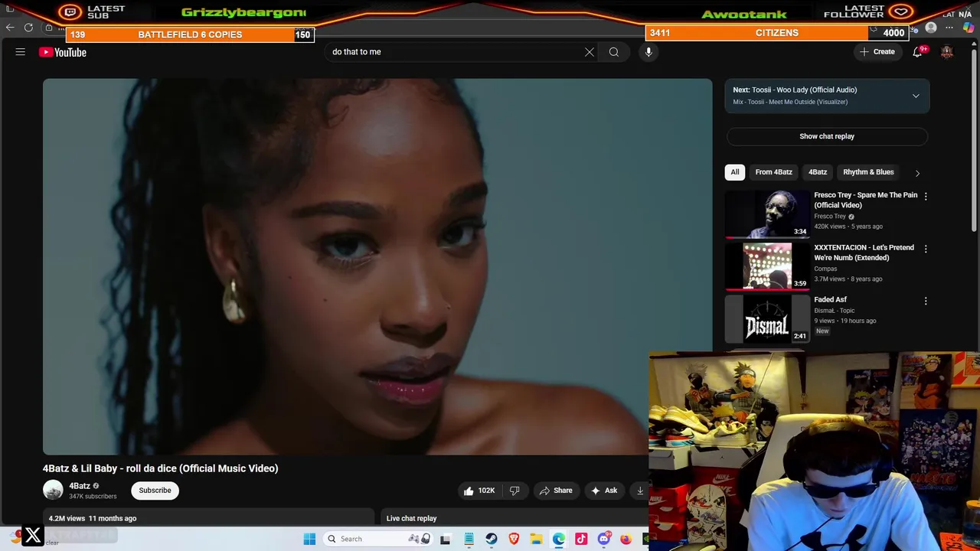
Task: Go to the YouTube home logo
Action: pos(63,52)
